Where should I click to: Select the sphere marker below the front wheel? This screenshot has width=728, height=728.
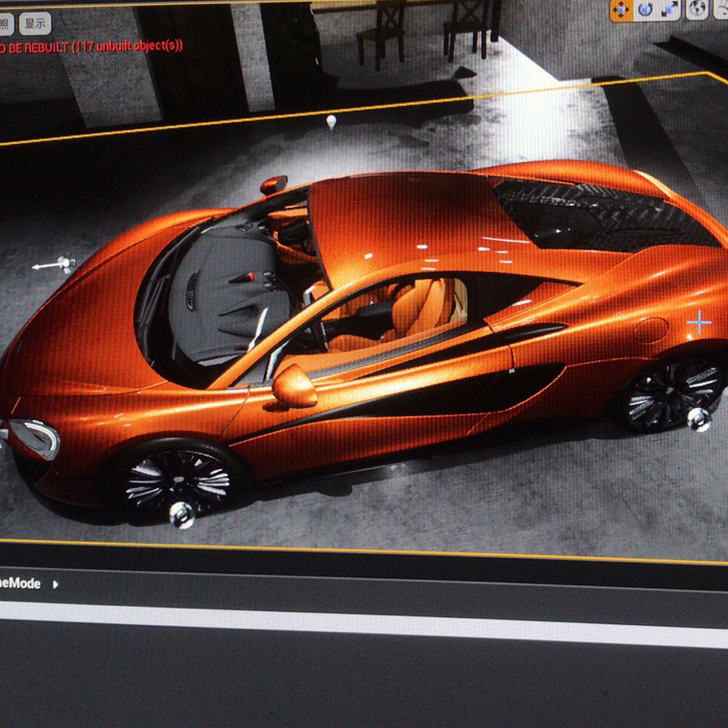(x=181, y=513)
